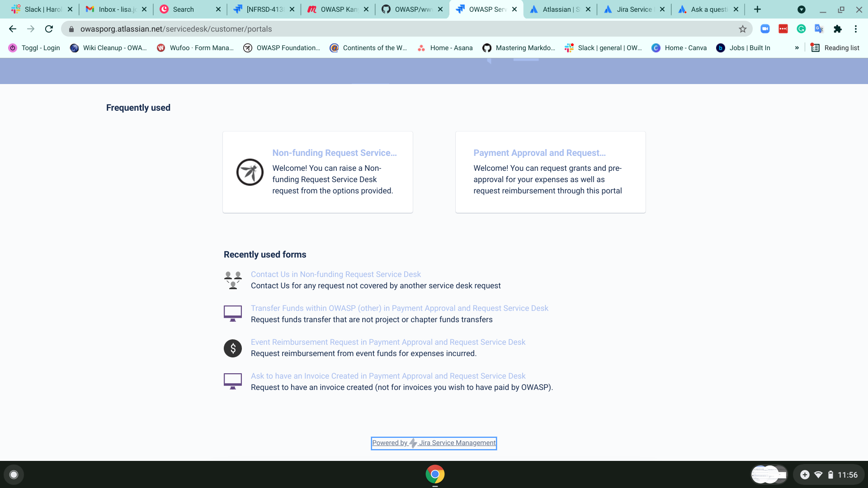The width and height of the screenshot is (868, 488).
Task: Open the Google Translate extension icon
Action: point(819,29)
